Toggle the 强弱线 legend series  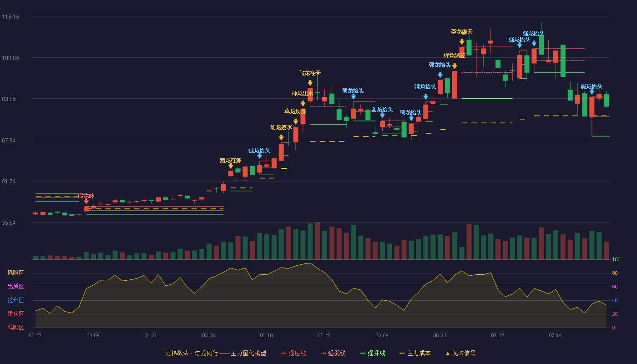point(333,353)
